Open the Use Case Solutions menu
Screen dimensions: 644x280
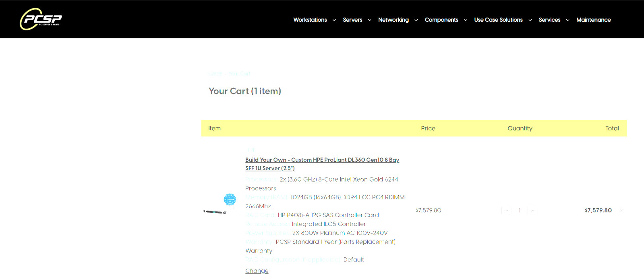click(498, 20)
